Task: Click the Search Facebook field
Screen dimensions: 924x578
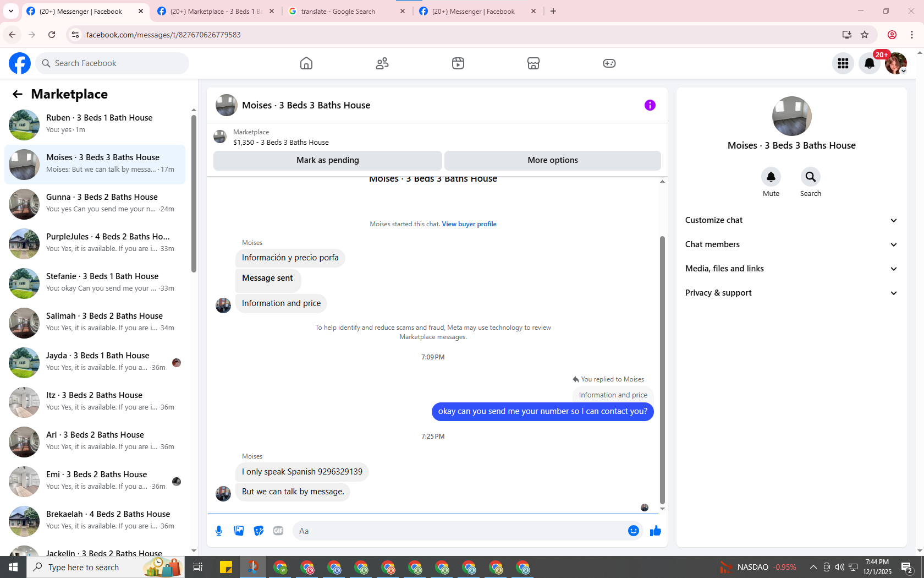Action: point(112,63)
